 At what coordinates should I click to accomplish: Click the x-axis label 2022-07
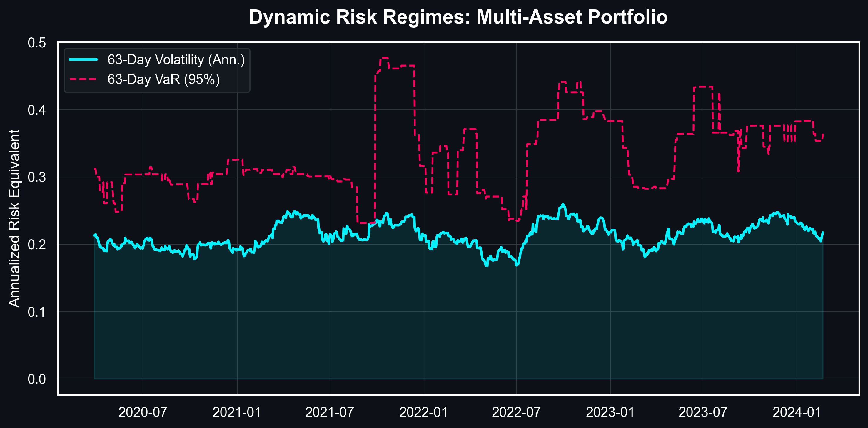[516, 412]
